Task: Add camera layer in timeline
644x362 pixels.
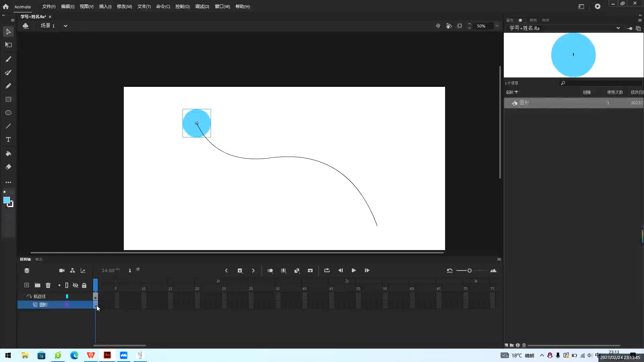Action: [62, 270]
